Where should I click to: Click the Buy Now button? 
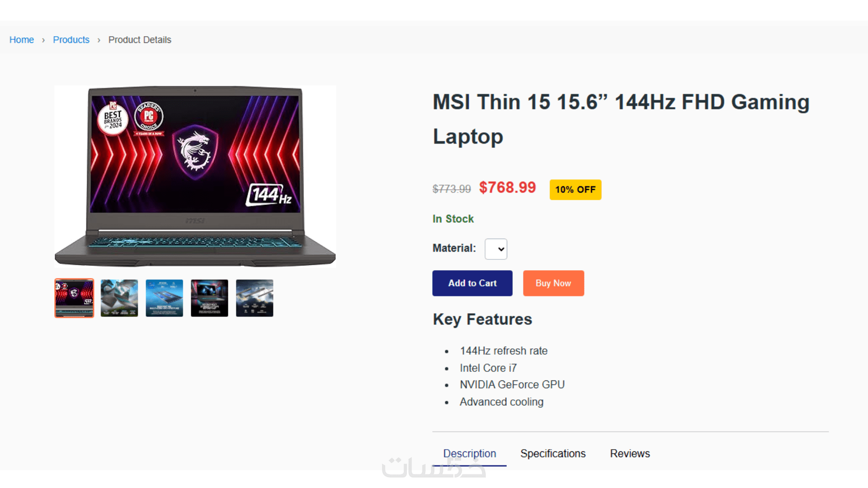553,283
